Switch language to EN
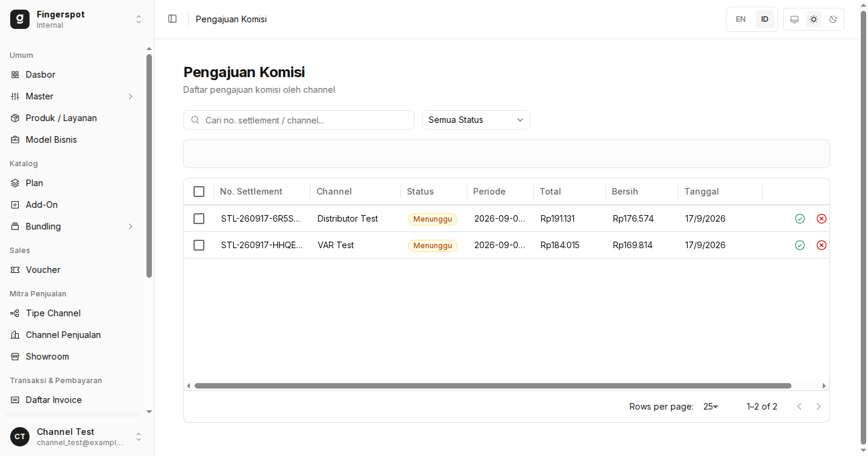This screenshot has width=868, height=456. click(741, 19)
